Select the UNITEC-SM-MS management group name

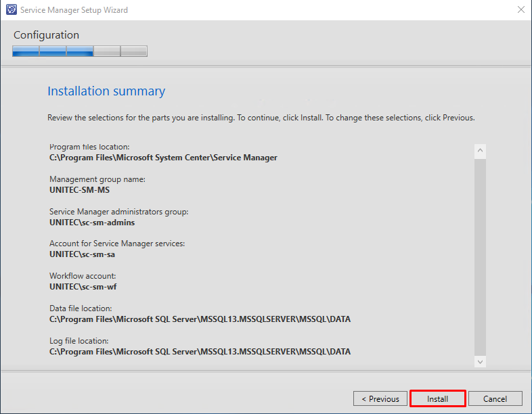pyautogui.click(x=80, y=190)
